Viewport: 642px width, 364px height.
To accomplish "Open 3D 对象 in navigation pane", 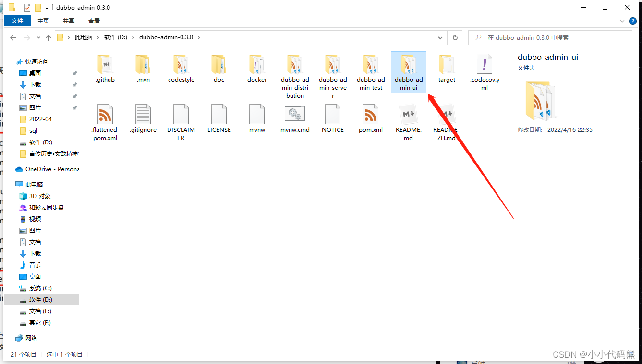I will [39, 196].
